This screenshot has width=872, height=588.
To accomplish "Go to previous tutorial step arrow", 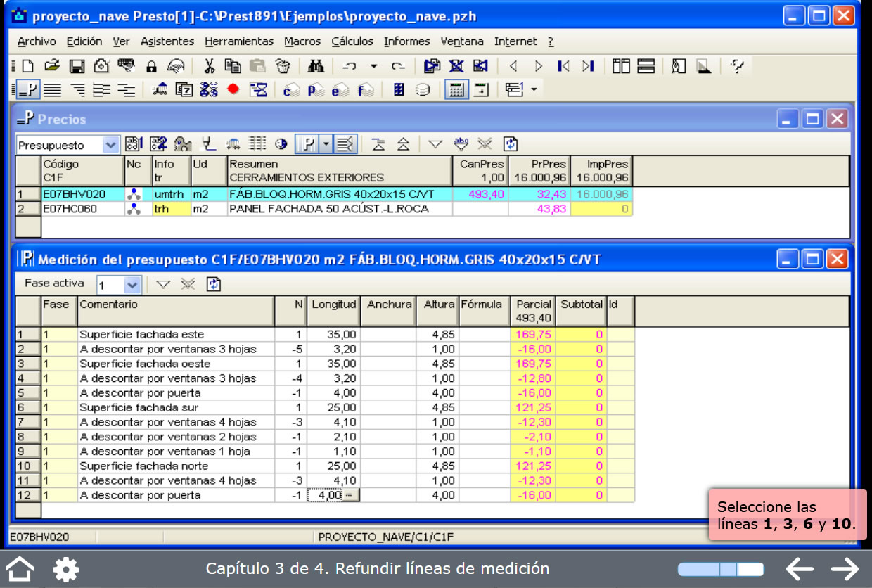I will point(800,568).
